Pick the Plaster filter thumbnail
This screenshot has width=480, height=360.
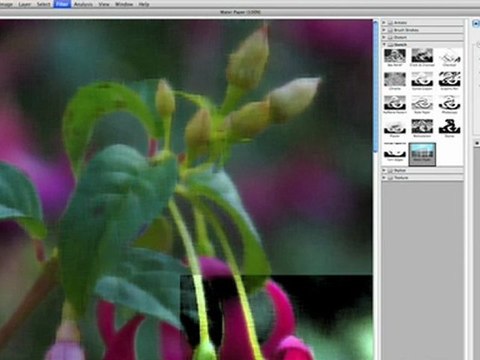click(395, 127)
